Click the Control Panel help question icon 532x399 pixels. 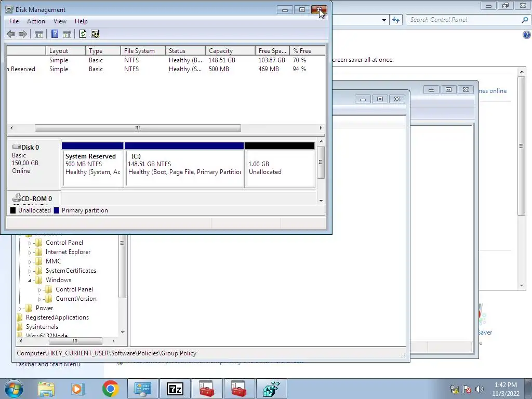pyautogui.click(x=527, y=35)
